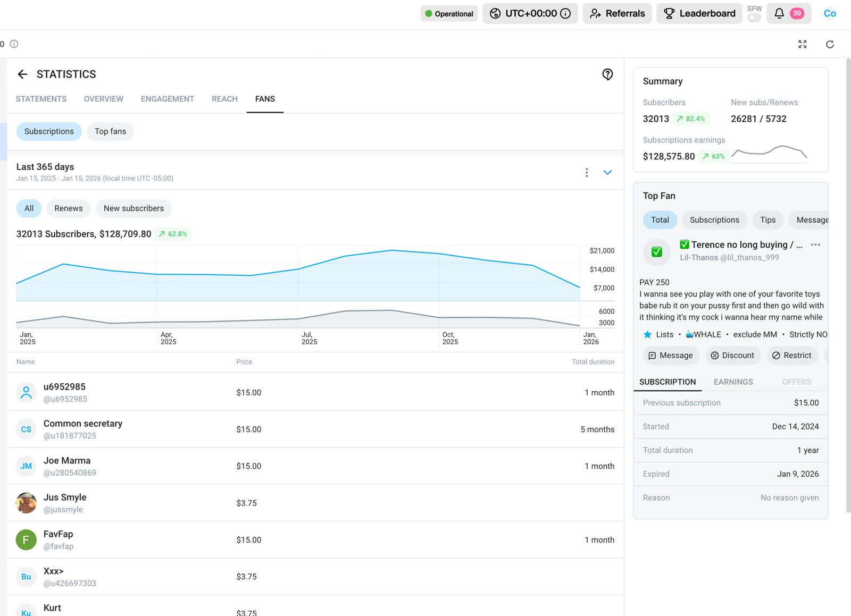The image size is (851, 616).
Task: Offer a Discount to the top fan
Action: click(732, 355)
